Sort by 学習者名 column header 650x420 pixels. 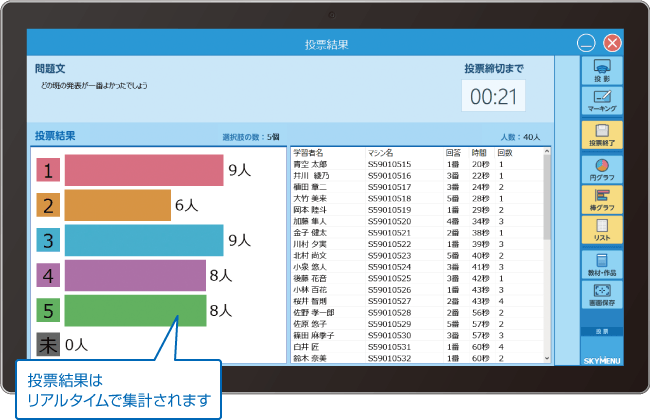308,153
